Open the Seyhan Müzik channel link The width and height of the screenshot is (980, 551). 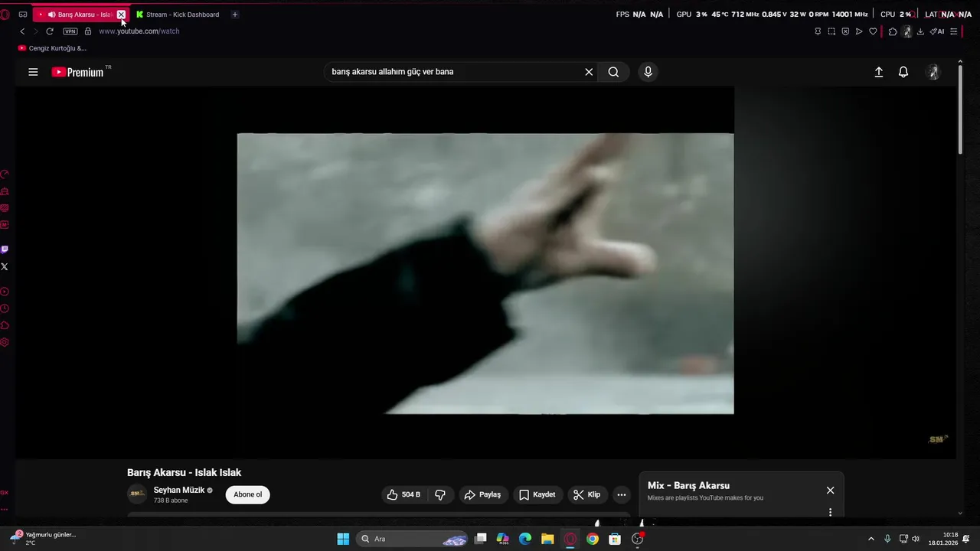click(x=178, y=490)
